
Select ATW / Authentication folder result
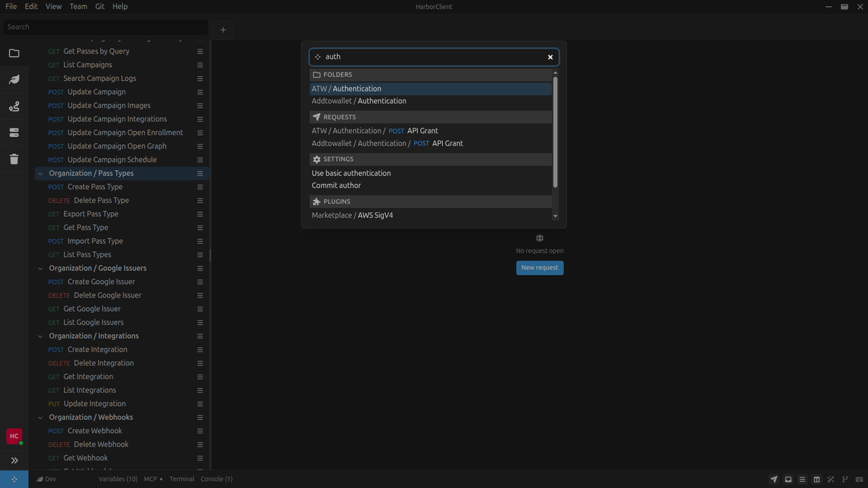tap(431, 89)
